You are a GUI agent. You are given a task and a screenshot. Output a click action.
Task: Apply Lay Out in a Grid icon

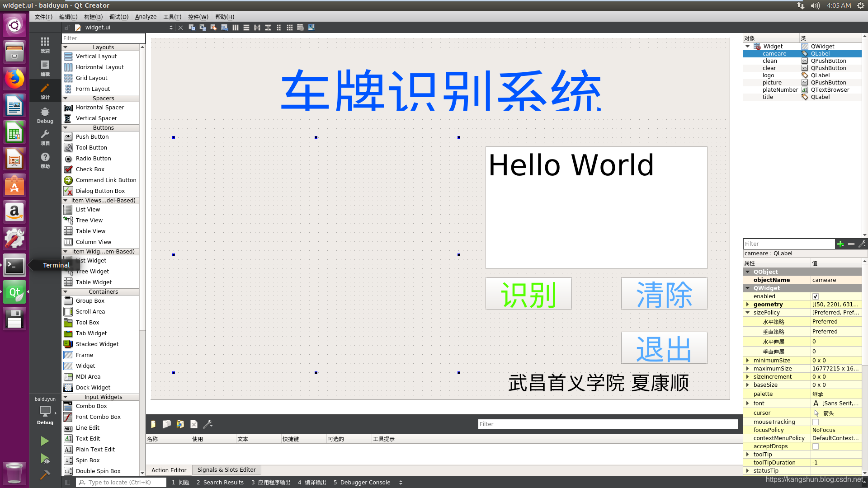(x=289, y=28)
